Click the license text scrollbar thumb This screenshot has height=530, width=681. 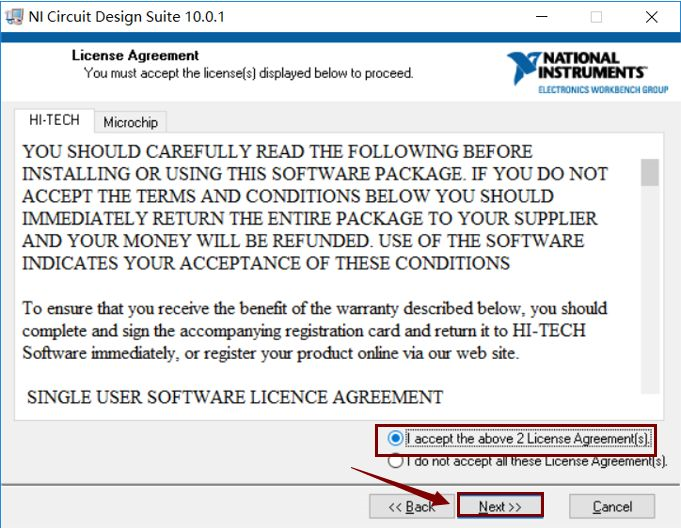click(650, 172)
